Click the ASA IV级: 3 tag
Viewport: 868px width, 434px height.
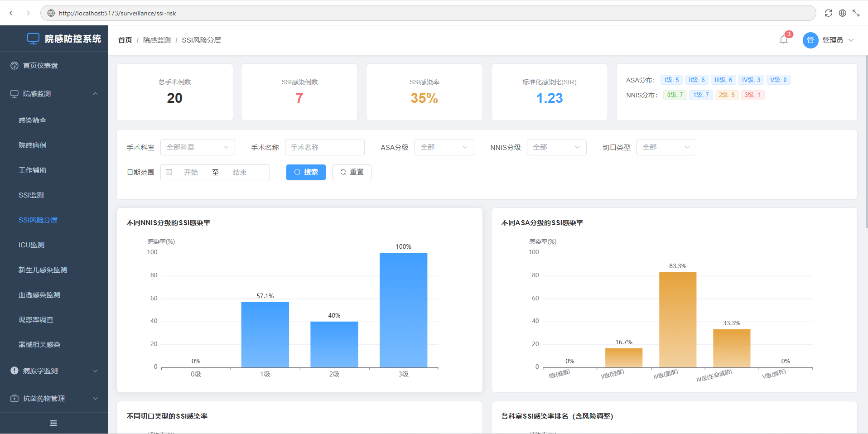click(x=751, y=80)
